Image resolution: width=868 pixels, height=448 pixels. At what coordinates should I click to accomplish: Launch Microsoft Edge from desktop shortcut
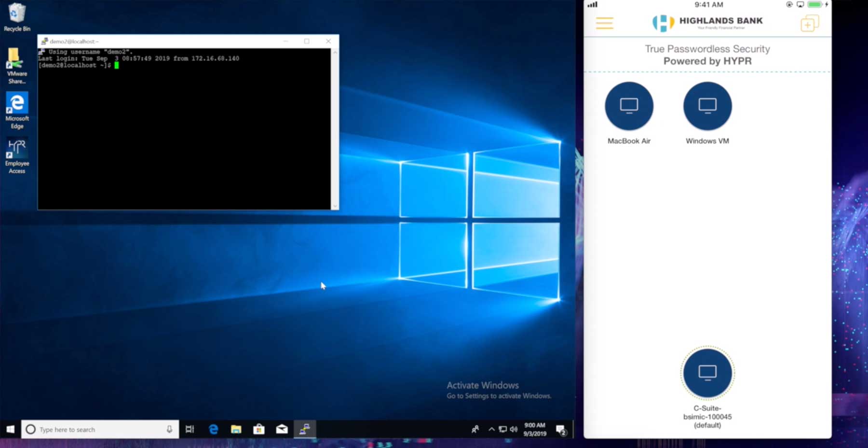pyautogui.click(x=17, y=111)
